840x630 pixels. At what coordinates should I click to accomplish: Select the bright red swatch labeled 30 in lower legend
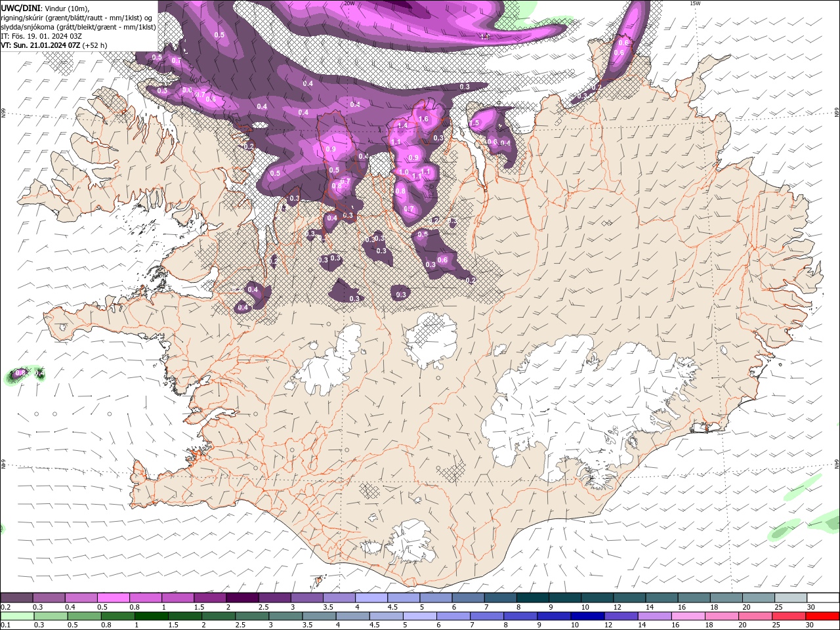pyautogui.click(x=822, y=616)
